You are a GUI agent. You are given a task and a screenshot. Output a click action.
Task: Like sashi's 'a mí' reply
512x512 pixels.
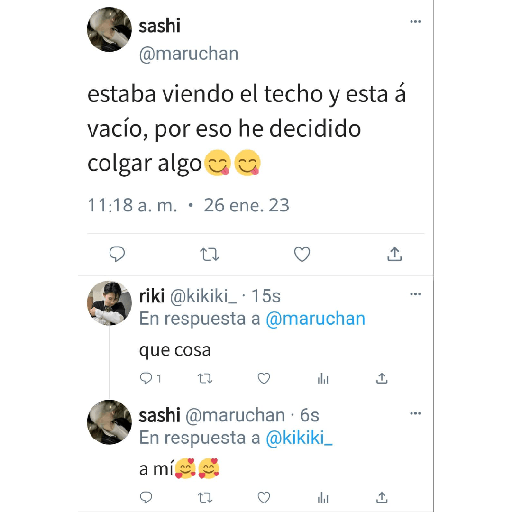pos(264,498)
